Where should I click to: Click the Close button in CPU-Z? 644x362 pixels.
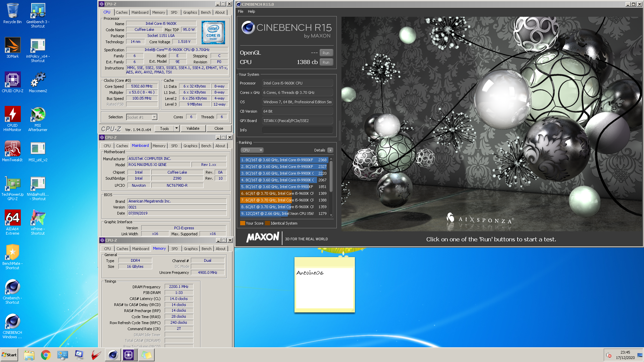click(x=219, y=128)
